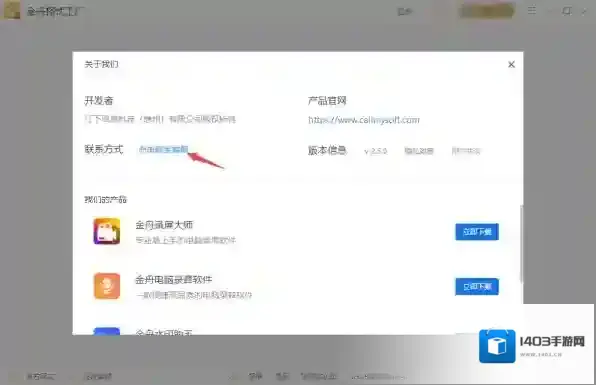Click the 金舟录屏大师 product name

pos(164,225)
